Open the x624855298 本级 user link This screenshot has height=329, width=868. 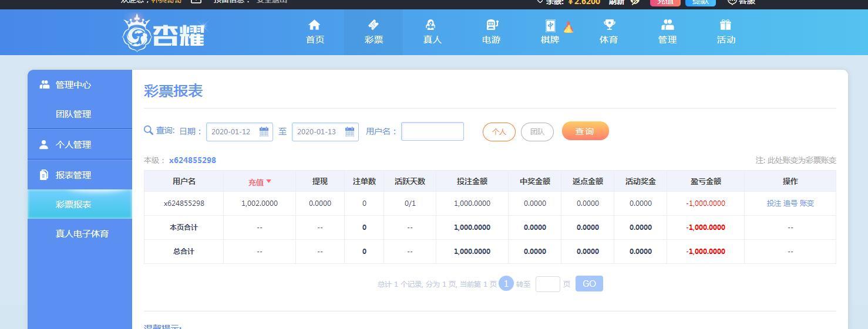193,160
